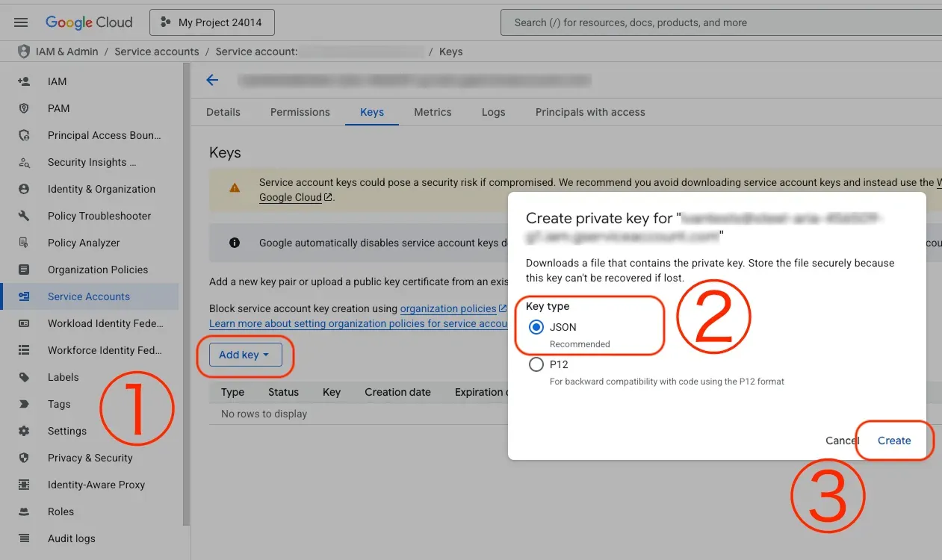
Task: Click the Policy Troubleshooter wrench icon
Action: [24, 216]
